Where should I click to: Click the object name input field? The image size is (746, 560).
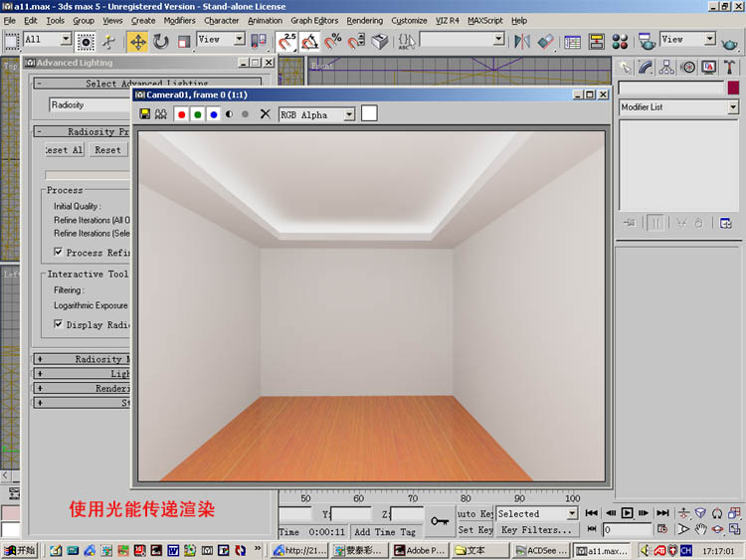[670, 88]
